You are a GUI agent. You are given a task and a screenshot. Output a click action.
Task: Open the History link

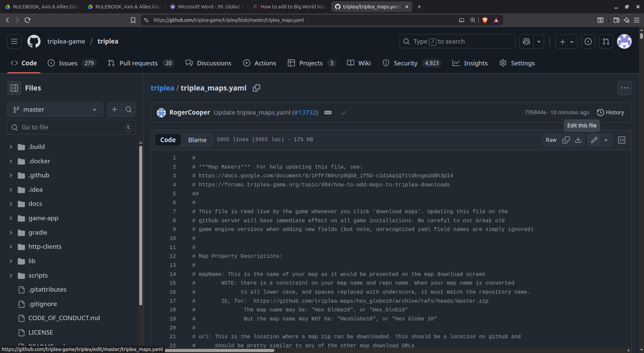pos(610,113)
